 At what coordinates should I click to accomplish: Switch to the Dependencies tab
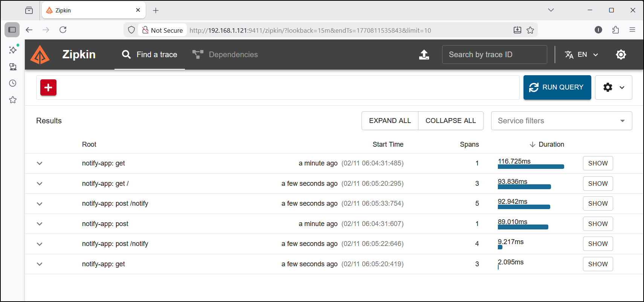(225, 55)
